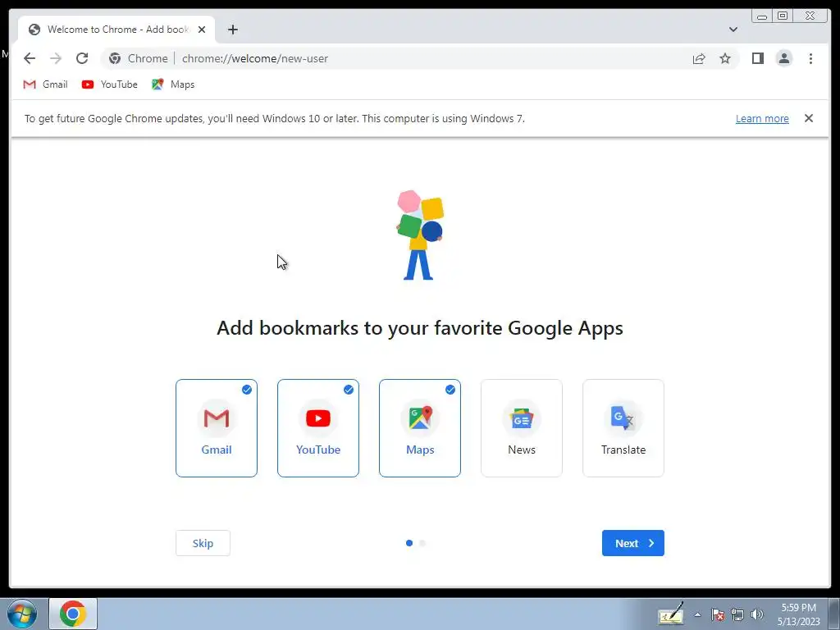Deselect the Maps app card
The height and width of the screenshot is (630, 840).
420,428
